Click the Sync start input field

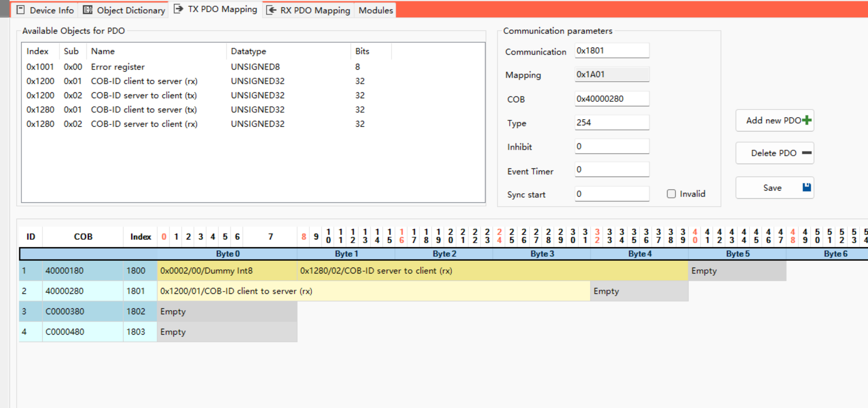click(612, 194)
